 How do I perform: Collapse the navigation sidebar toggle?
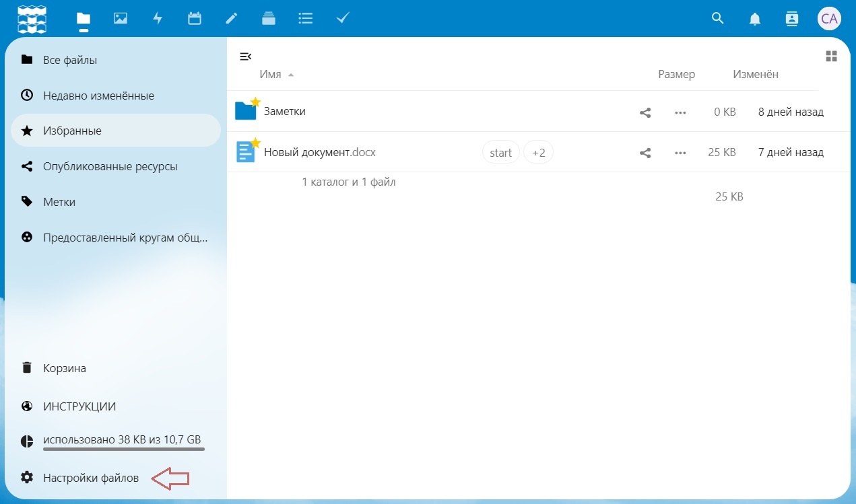pos(246,57)
